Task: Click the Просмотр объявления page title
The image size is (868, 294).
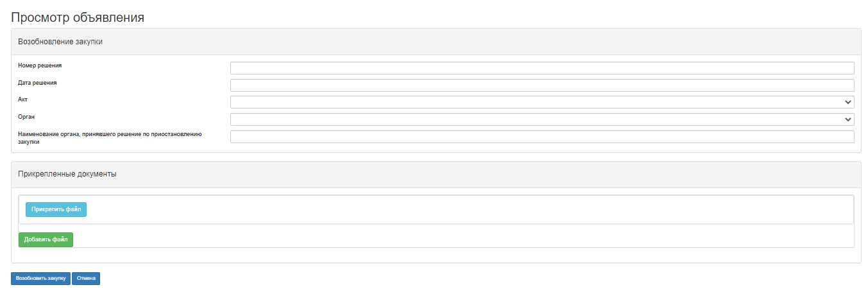Action: click(78, 17)
